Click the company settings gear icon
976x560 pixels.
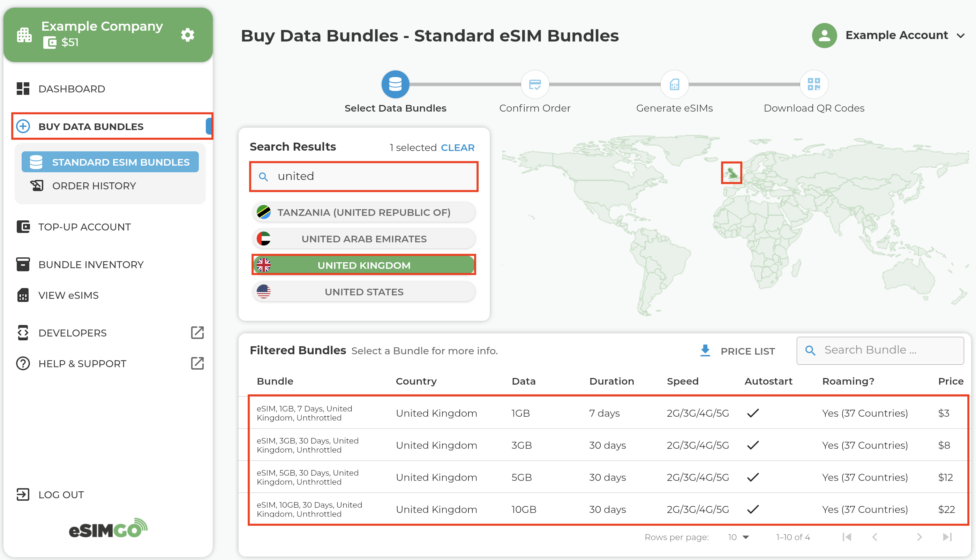187,35
